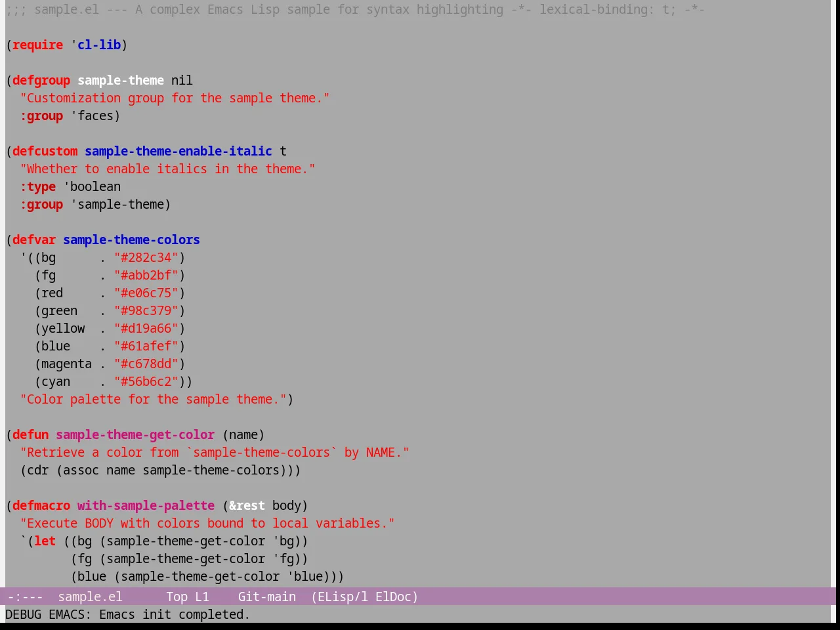This screenshot has height=630, width=840.
Task: Click 'lexical-binding: t;' in the header comment
Action: pos(608,9)
